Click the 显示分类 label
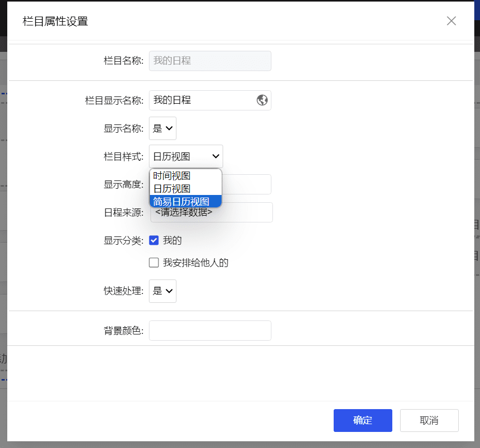The width and height of the screenshot is (480, 448). 124,241
